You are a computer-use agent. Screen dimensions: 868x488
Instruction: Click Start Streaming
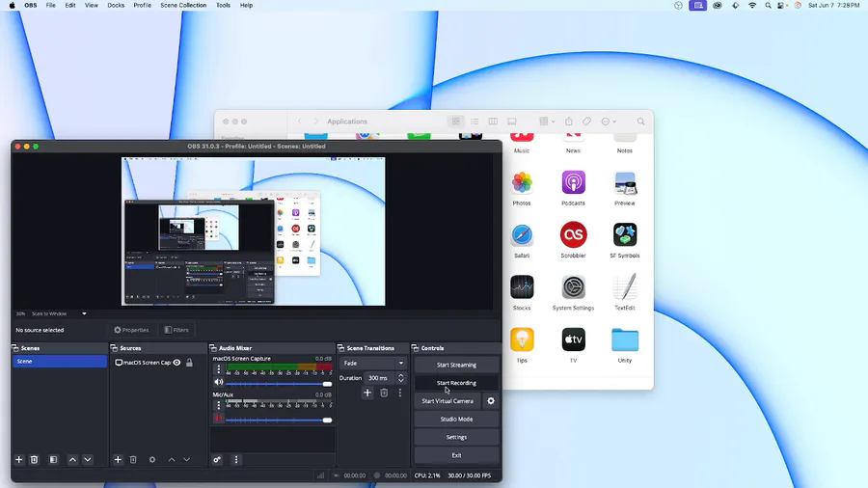point(456,366)
